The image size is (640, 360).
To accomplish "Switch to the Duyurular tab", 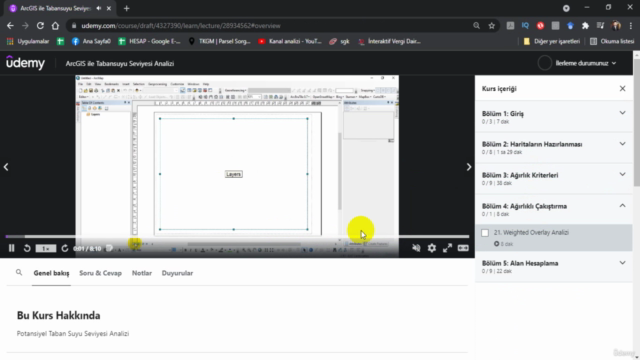I will 177,273.
